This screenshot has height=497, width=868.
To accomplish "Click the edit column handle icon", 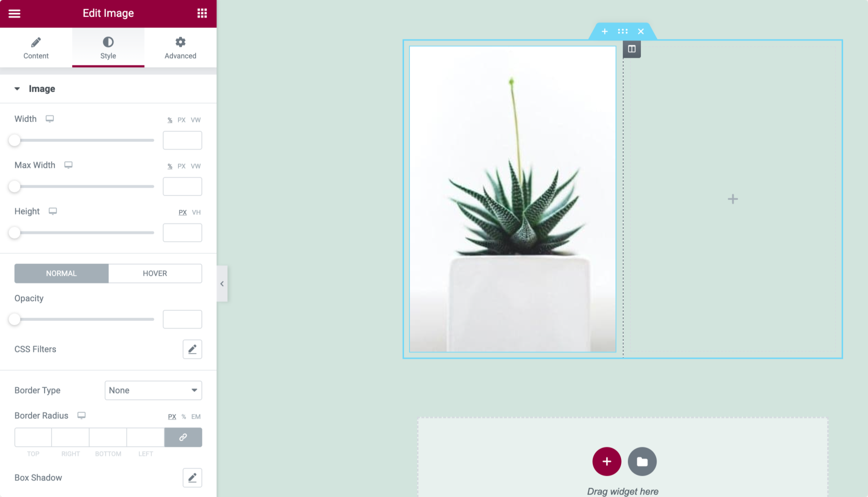I will 632,49.
